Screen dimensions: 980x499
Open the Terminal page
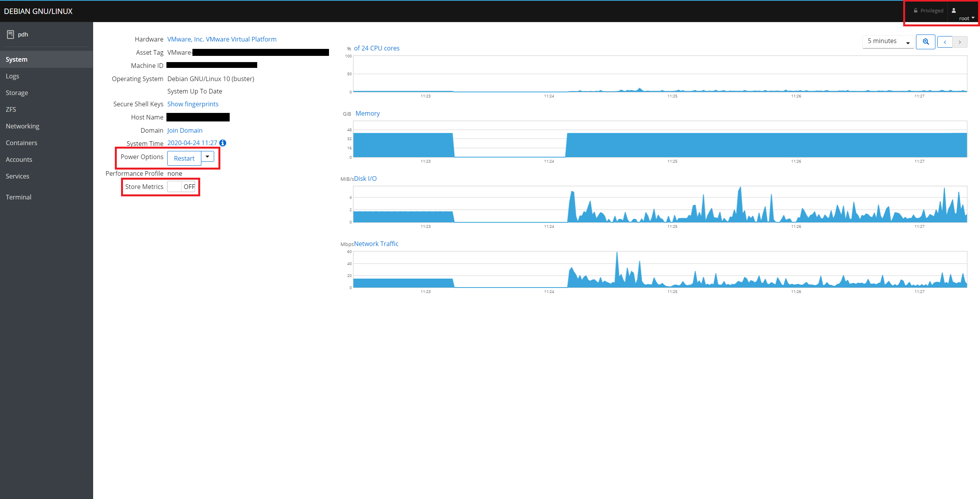tap(19, 197)
